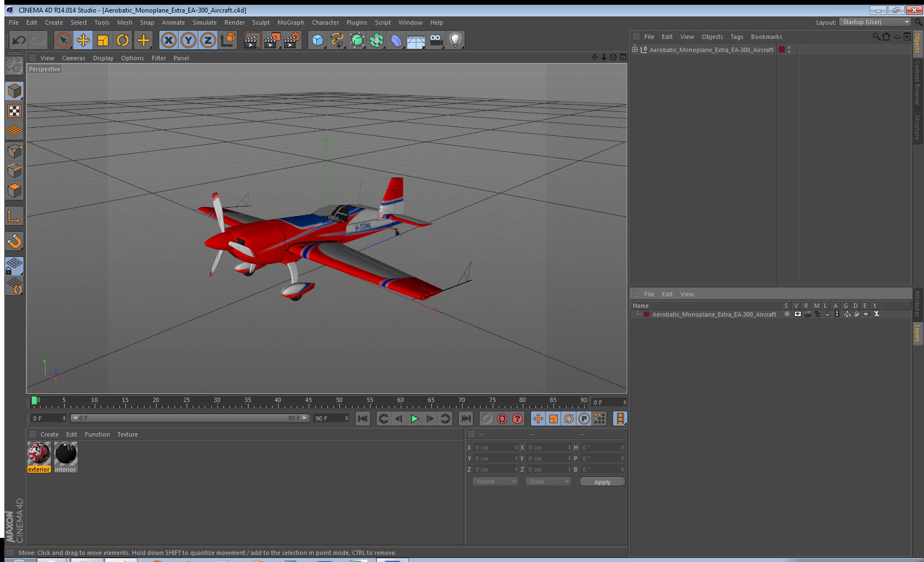Open the MoGraph menu
Image resolution: width=924 pixels, height=562 pixels.
coord(291,22)
